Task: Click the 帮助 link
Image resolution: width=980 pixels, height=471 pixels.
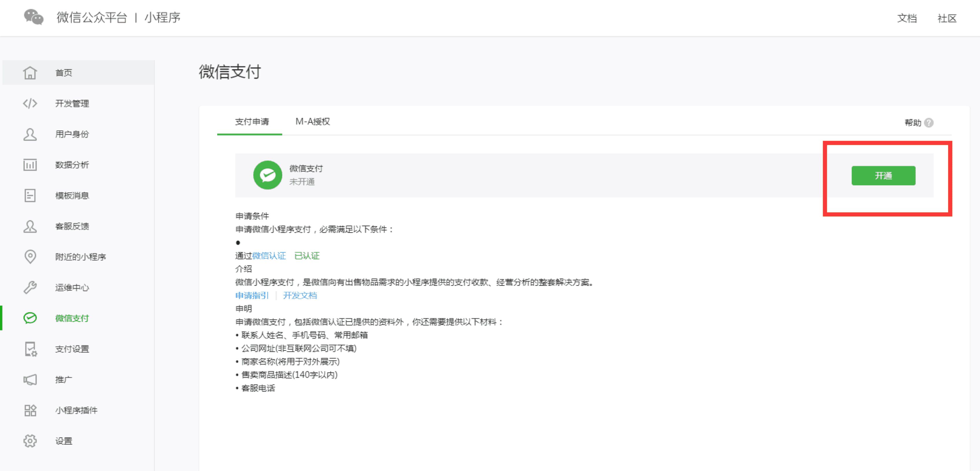Action: point(913,123)
